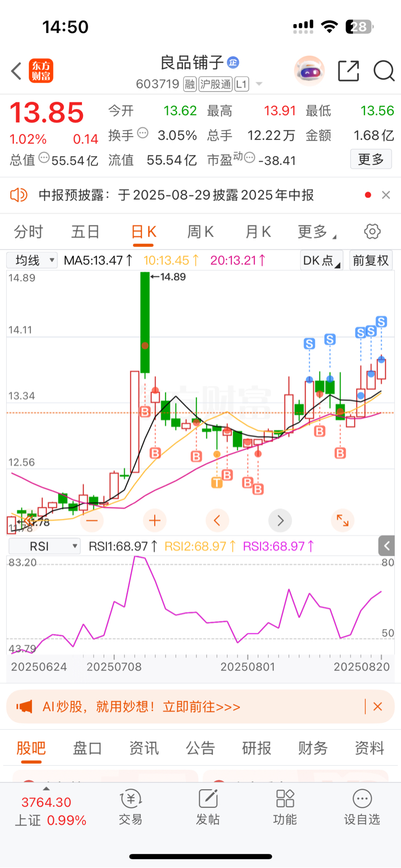The height and width of the screenshot is (868, 401).
Task: Tap the Wi-Fi icon in status bar
Action: (x=329, y=27)
